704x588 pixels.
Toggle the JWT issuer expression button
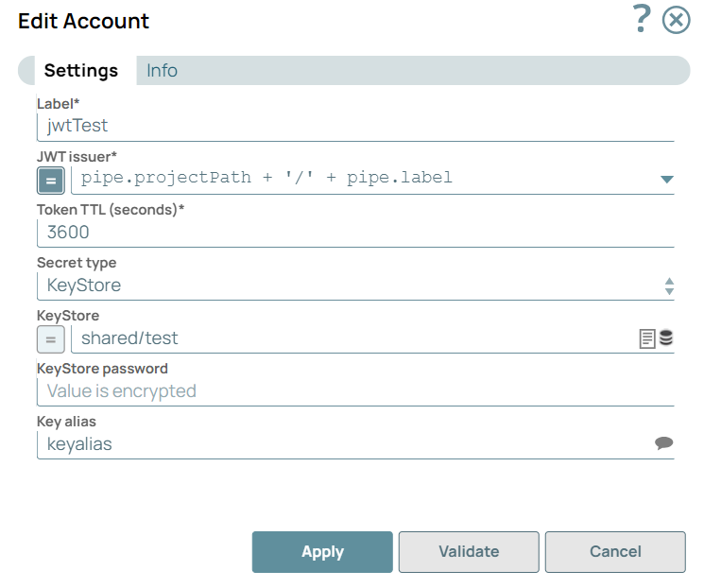(51, 179)
